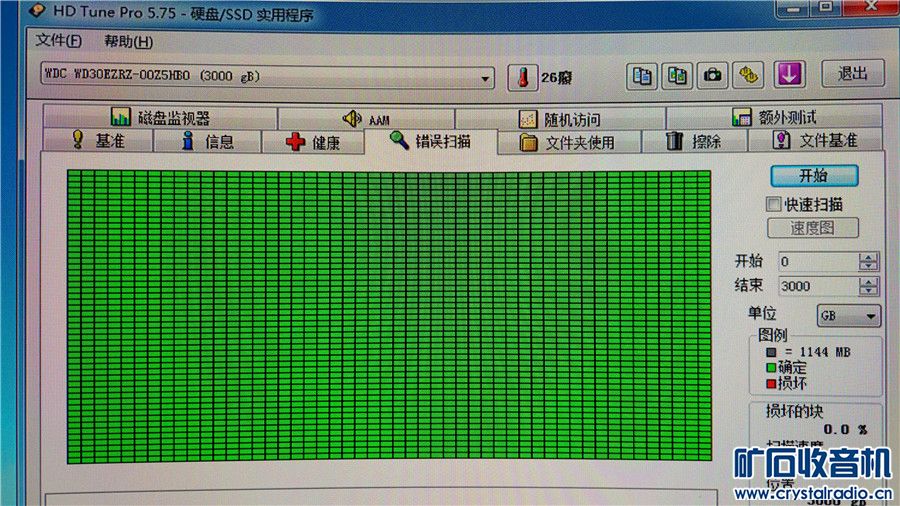
Task: Open the 基准 tab
Action: pos(98,141)
